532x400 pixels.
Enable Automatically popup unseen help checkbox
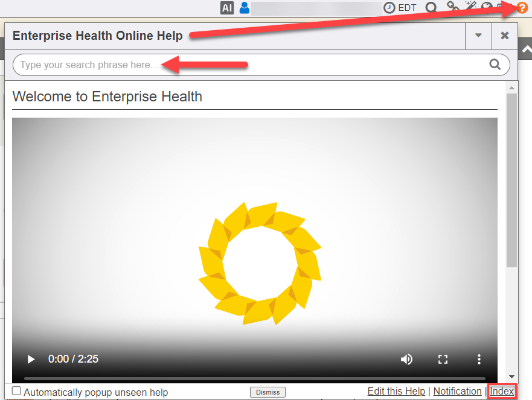click(17, 392)
